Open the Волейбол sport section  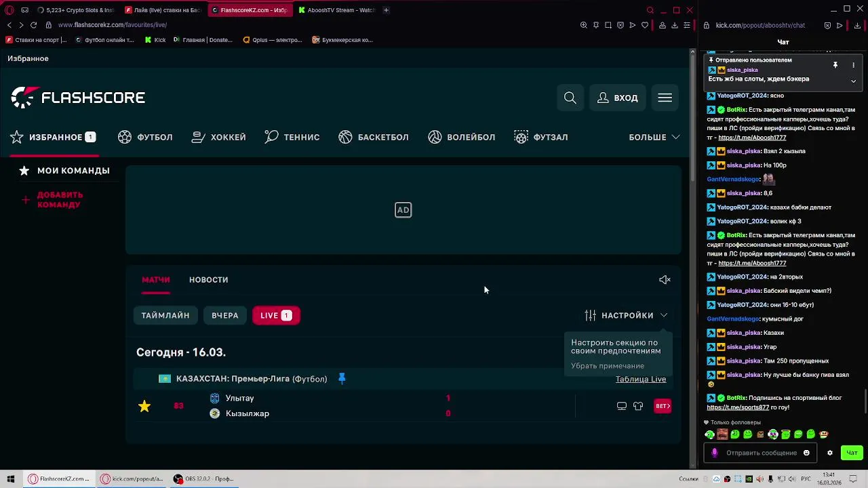click(x=461, y=137)
